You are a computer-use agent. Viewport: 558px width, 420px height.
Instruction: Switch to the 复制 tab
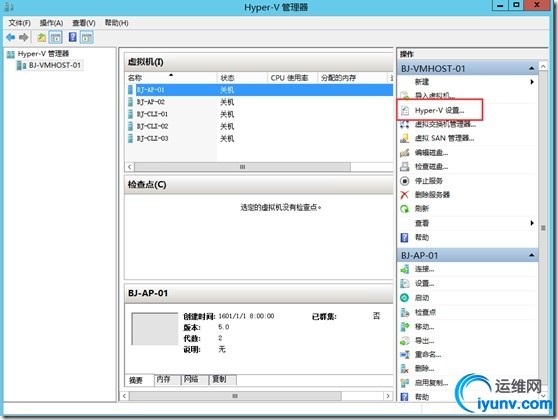(x=223, y=379)
